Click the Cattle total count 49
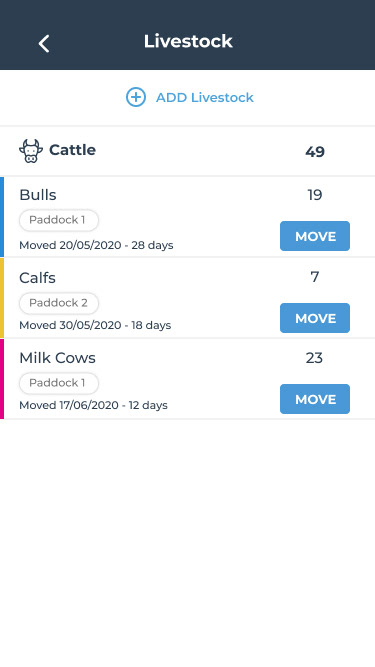The height and width of the screenshot is (667, 375). coord(315,152)
